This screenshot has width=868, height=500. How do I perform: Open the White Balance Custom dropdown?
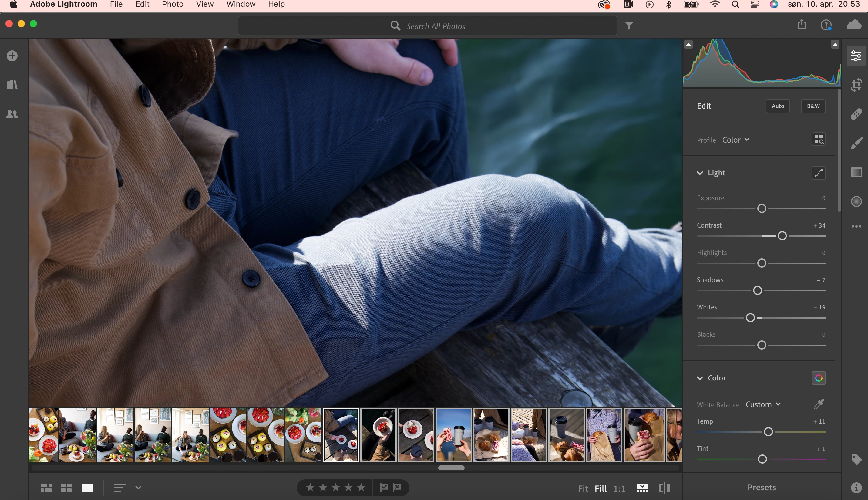pos(763,404)
